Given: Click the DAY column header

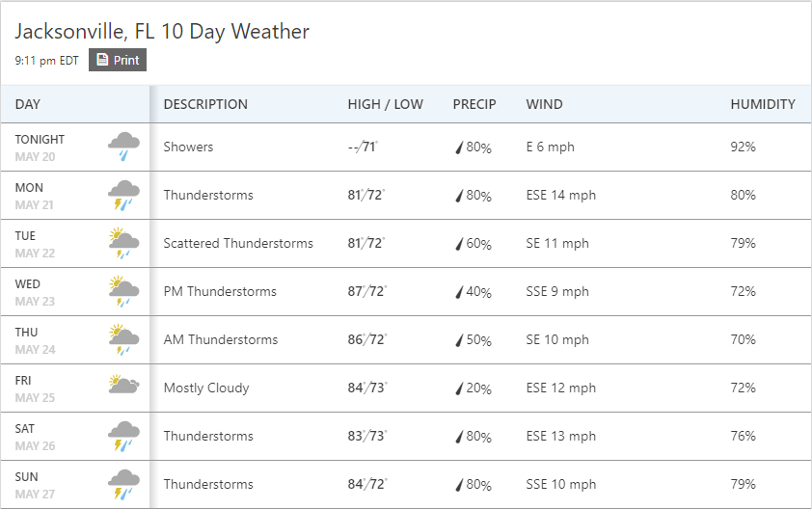Looking at the screenshot, I should [x=28, y=104].
